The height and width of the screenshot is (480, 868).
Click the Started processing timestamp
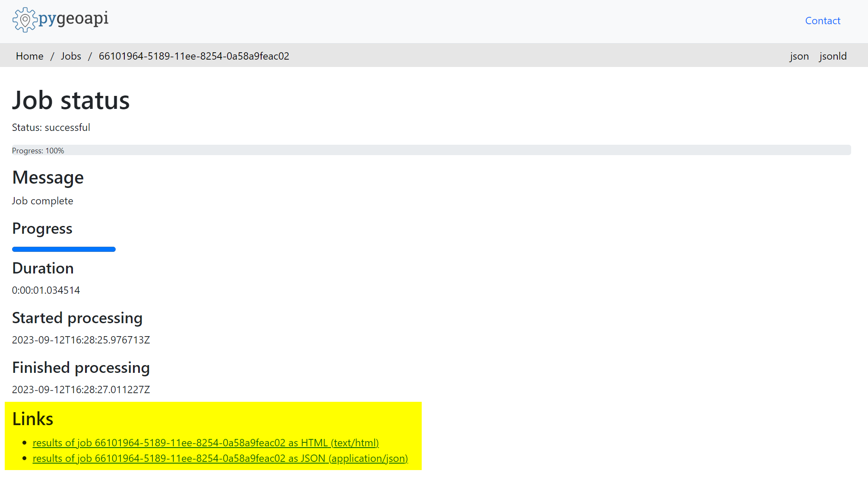[x=81, y=340]
